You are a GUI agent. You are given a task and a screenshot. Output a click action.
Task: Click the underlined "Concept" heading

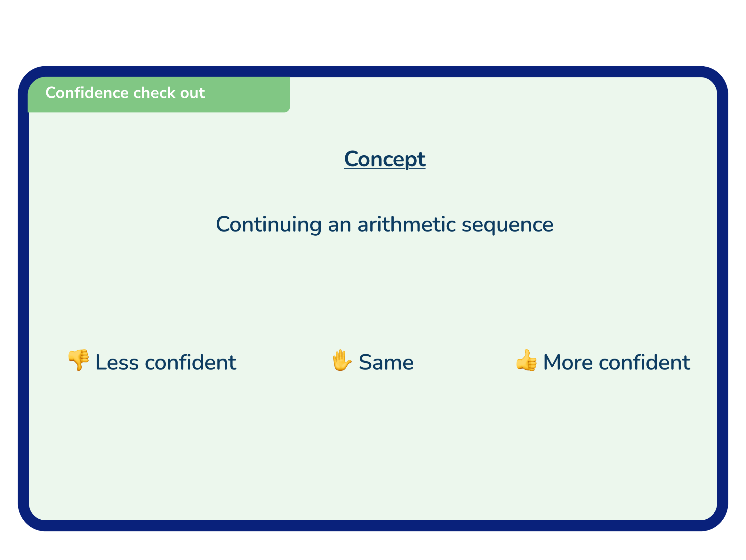(384, 159)
